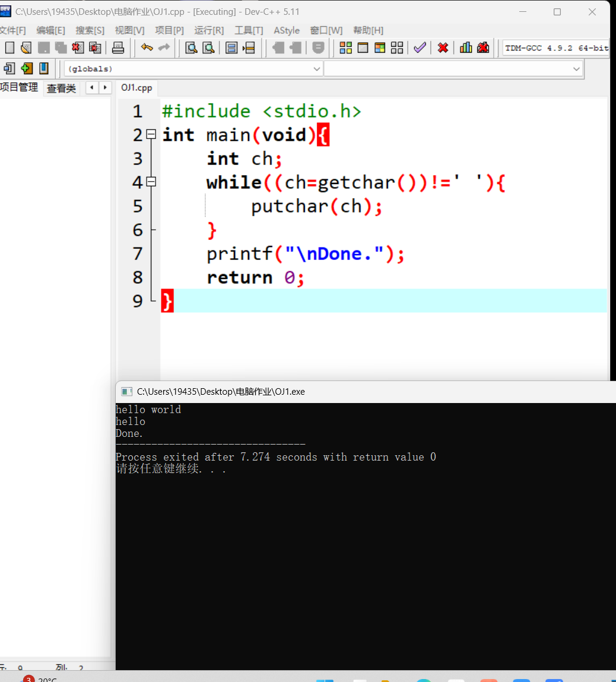
Task: Click the #include <stdio.h> line
Action: 261,112
